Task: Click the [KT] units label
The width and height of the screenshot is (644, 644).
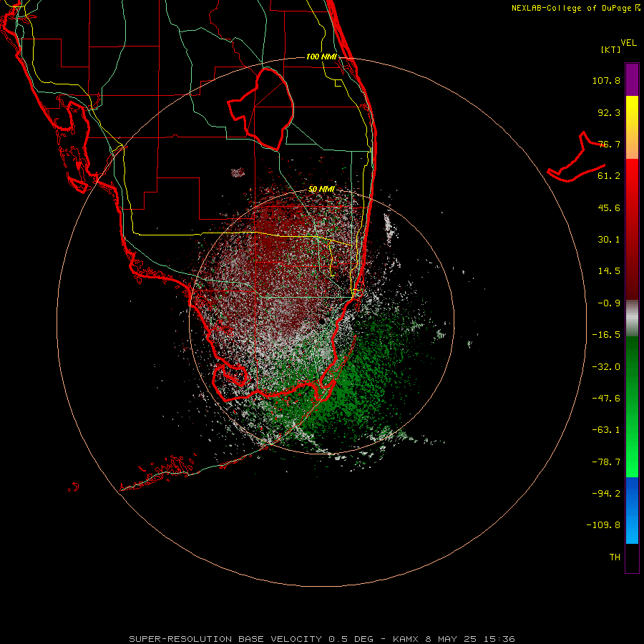Action: tap(611, 49)
